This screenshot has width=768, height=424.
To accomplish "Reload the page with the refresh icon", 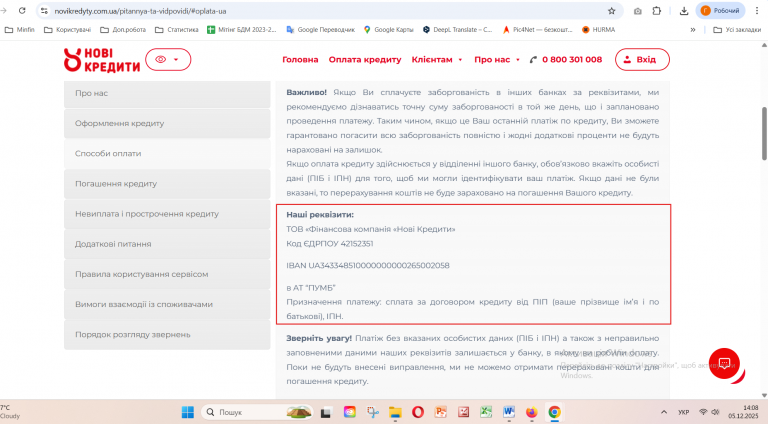I will pyautogui.click(x=22, y=10).
